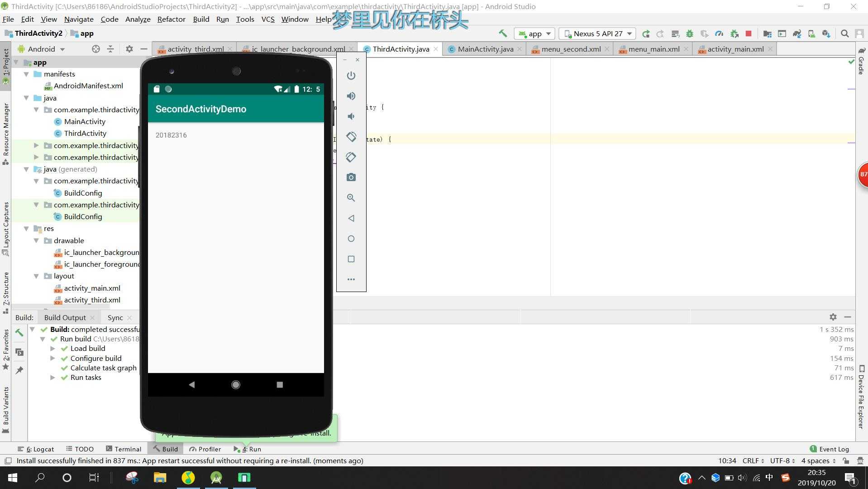Sync project with Gradle files icon

click(797, 34)
